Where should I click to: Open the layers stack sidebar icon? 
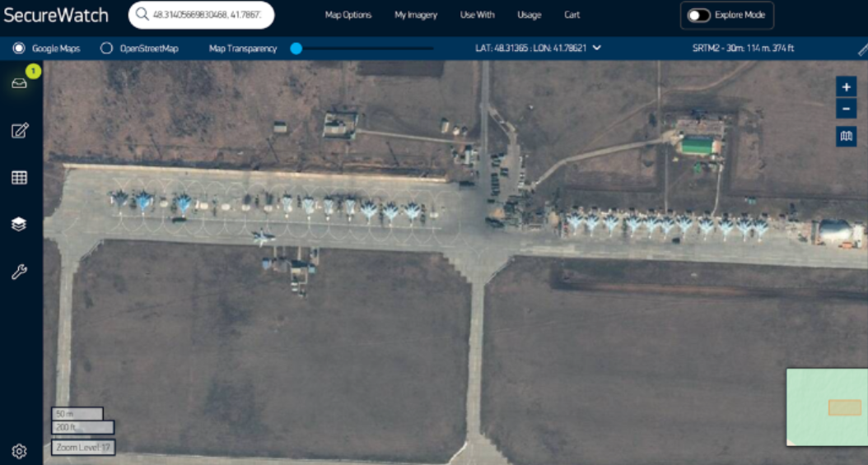tap(19, 224)
